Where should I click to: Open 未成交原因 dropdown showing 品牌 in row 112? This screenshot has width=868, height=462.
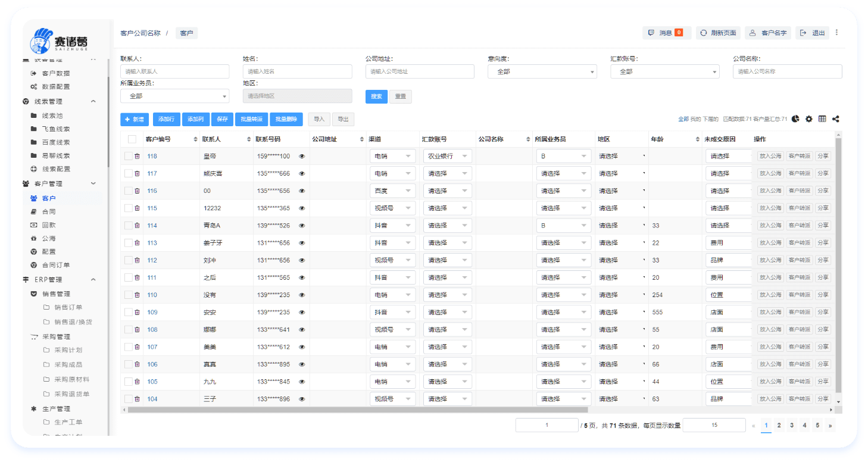pos(728,260)
